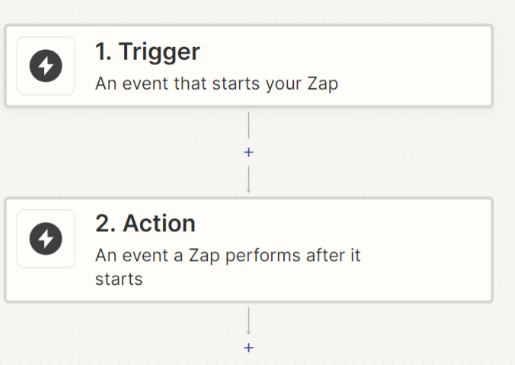Click the word "starts" on Action's second line
The width and height of the screenshot is (515, 365).
point(119,279)
